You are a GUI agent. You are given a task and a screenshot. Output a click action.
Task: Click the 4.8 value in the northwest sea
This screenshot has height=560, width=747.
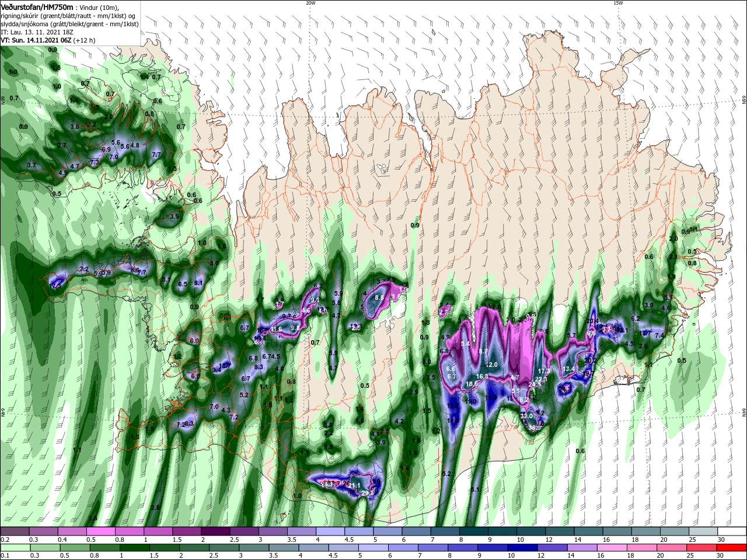pos(135,145)
